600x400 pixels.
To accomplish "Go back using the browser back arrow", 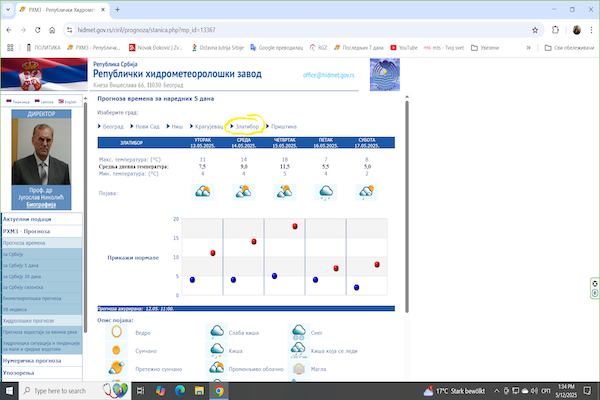I will pos(9,30).
